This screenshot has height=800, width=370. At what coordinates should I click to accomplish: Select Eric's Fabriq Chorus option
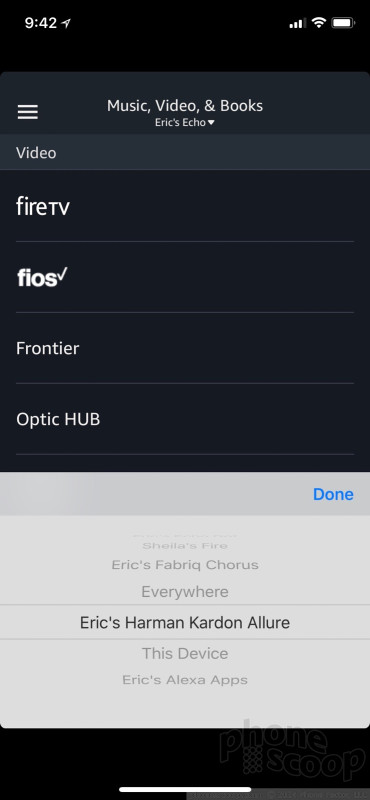pos(185,565)
